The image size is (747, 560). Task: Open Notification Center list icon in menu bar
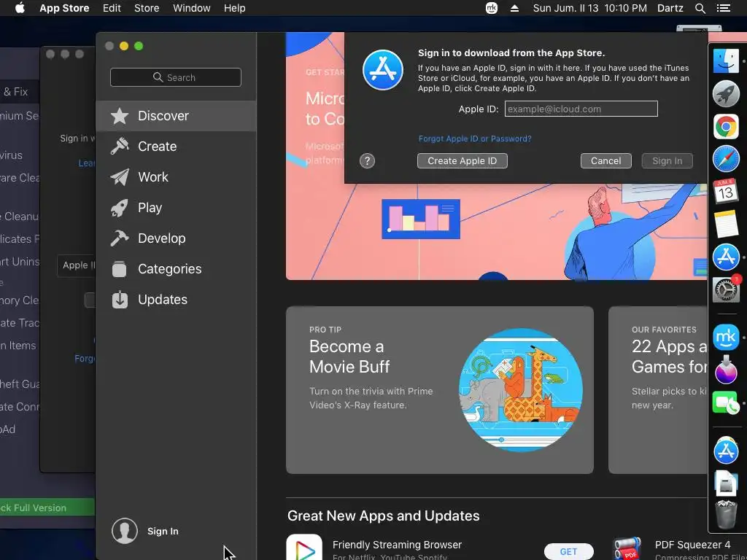tap(723, 8)
